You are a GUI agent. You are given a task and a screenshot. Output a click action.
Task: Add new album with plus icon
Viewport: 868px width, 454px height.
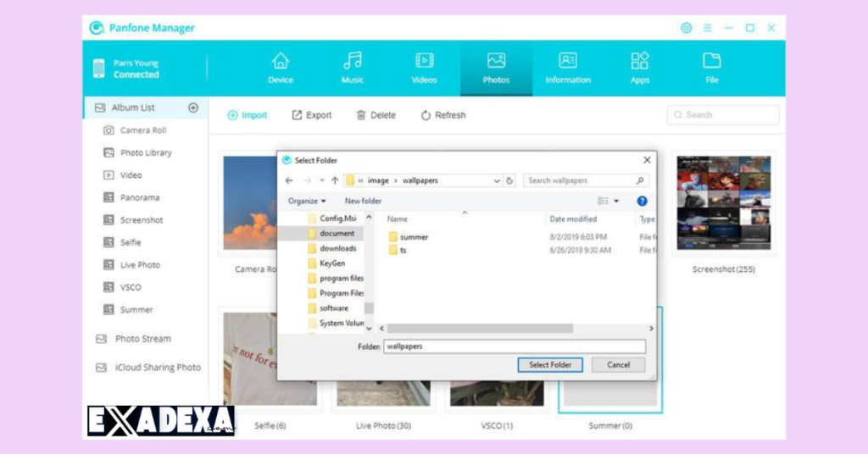click(193, 108)
